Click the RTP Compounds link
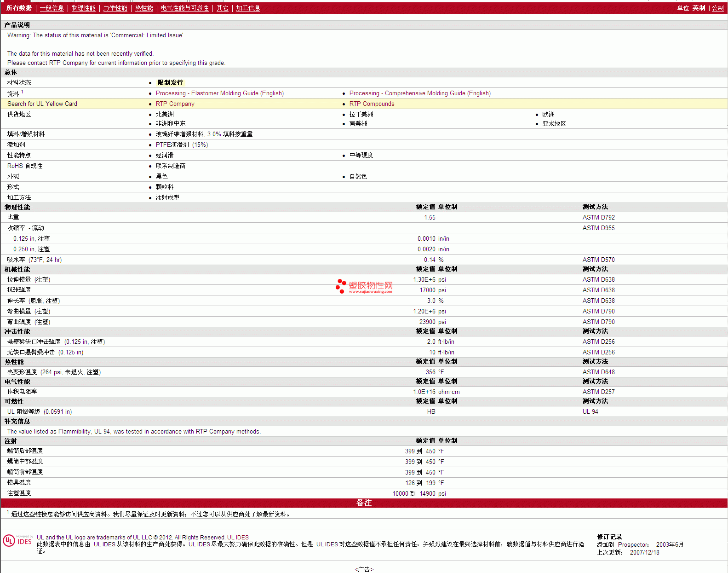 372,104
